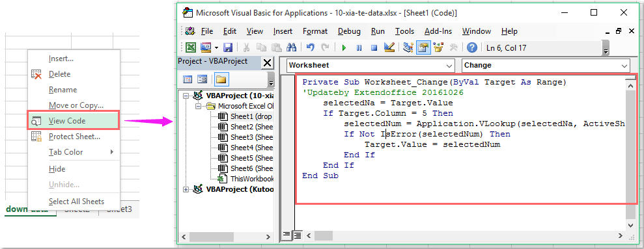This screenshot has width=644, height=249.
Task: Open the Run menu
Action: coord(378,31)
